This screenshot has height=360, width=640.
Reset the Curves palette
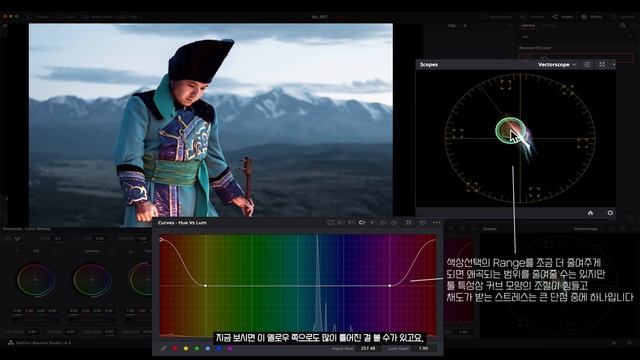click(x=422, y=222)
